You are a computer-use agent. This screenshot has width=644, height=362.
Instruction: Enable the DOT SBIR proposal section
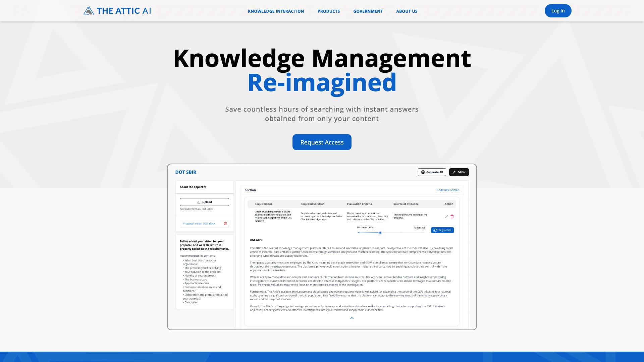pos(186,172)
